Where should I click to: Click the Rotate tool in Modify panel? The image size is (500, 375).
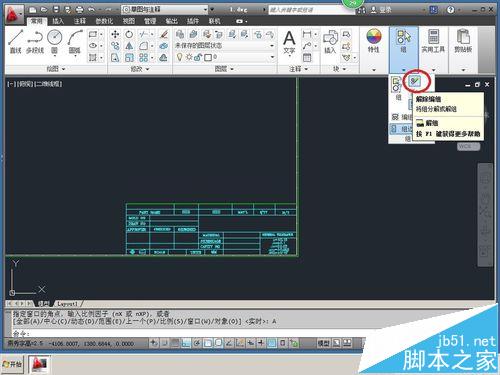pos(129,34)
